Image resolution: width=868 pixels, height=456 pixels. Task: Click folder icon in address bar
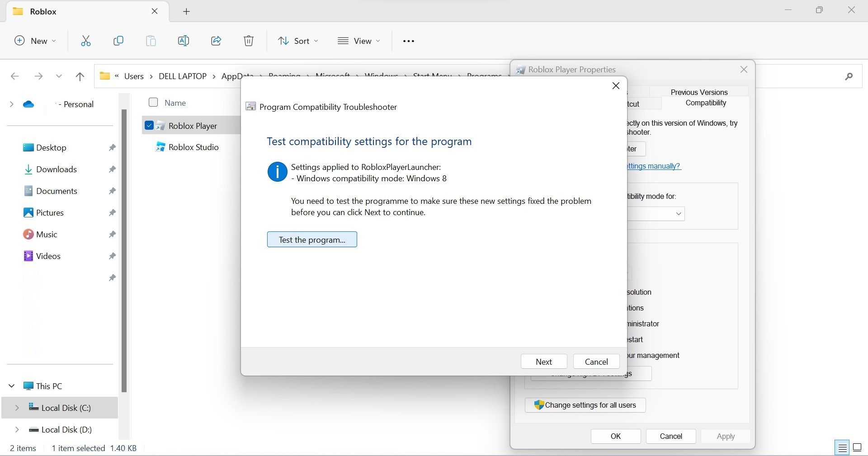click(105, 76)
